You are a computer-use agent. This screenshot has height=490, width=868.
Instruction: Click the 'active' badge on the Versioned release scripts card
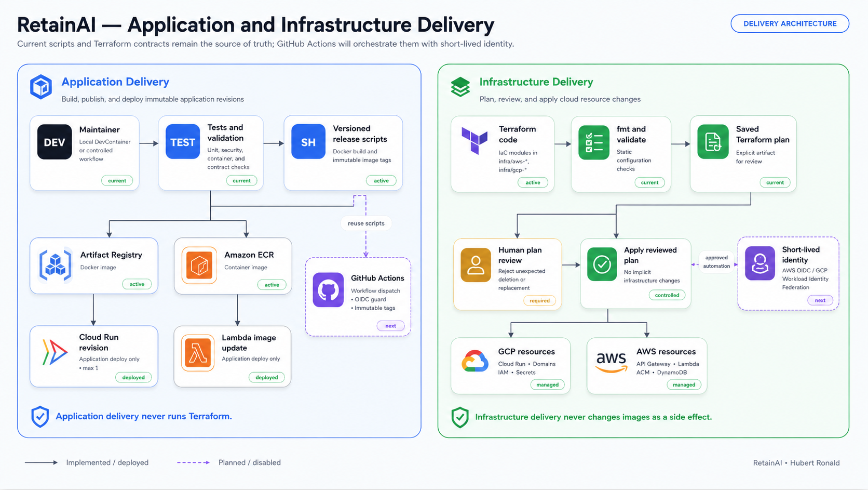381,181
